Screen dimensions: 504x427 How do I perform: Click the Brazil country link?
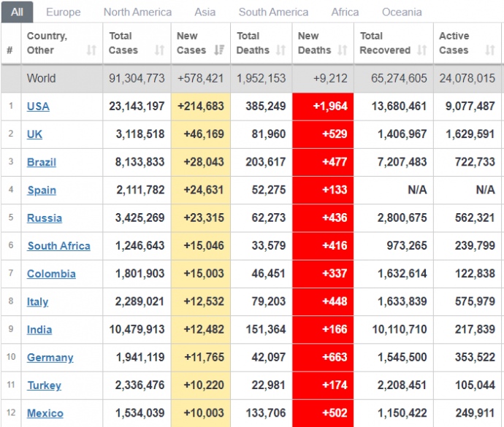tap(42, 162)
